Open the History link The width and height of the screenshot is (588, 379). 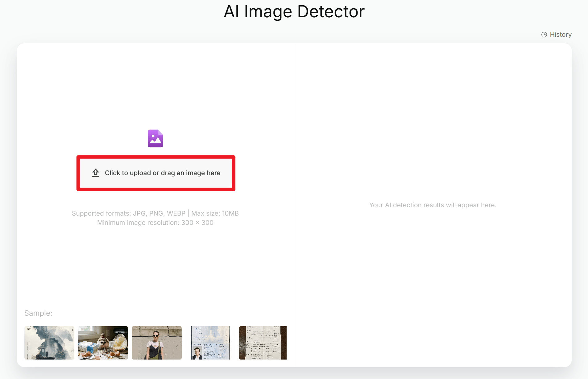click(557, 35)
